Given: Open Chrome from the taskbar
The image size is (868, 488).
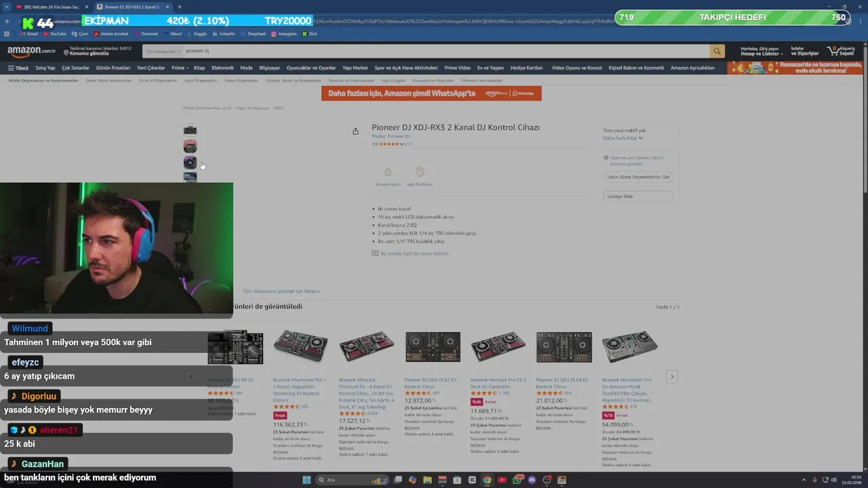Looking at the screenshot, I should pyautogui.click(x=487, y=480).
